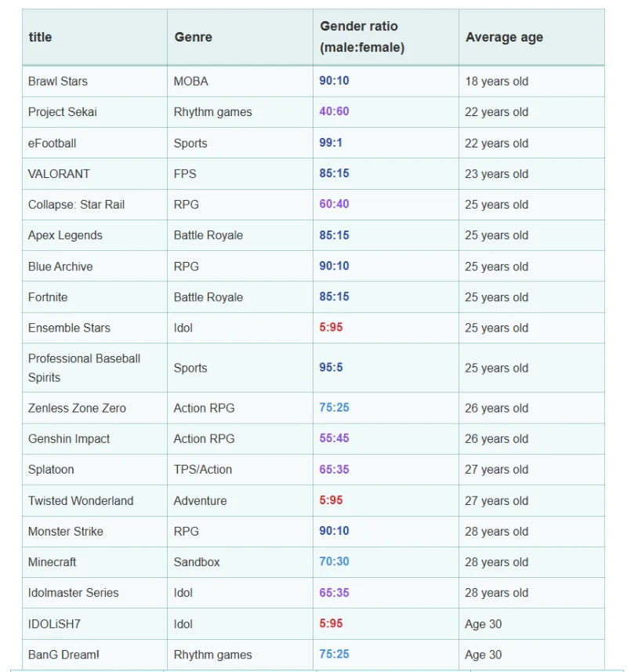
Task: Click Battle Royale genre in Apex Legends row
Action: [x=241, y=235]
